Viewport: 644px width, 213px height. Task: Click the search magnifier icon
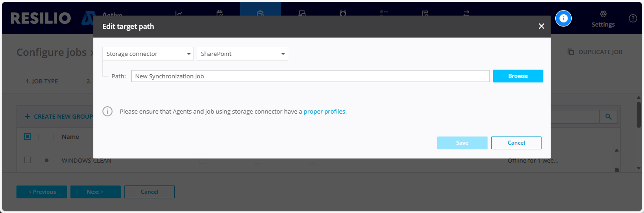click(x=608, y=117)
